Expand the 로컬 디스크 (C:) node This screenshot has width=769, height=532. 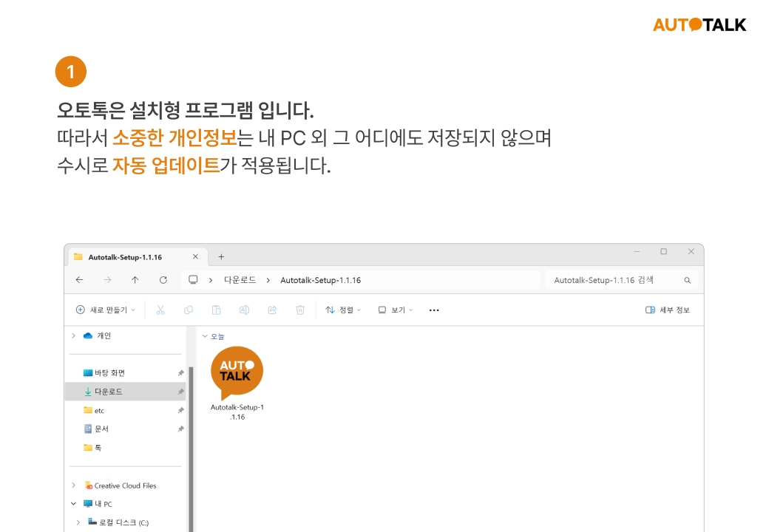[x=78, y=522]
